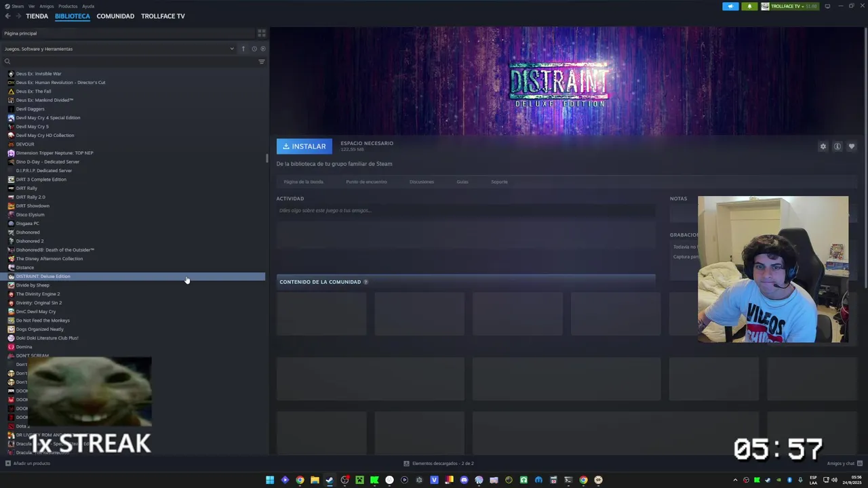Open advanced filter options icon
The image size is (868, 488).
[262, 62]
